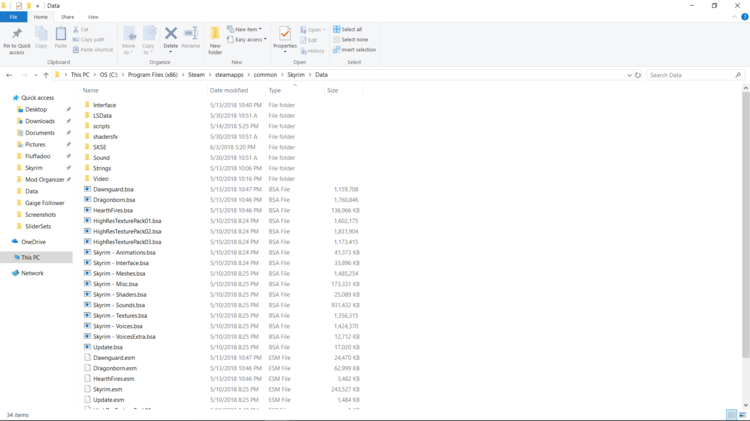Click Steam in the address path
The width and height of the screenshot is (750, 421).
tap(196, 75)
